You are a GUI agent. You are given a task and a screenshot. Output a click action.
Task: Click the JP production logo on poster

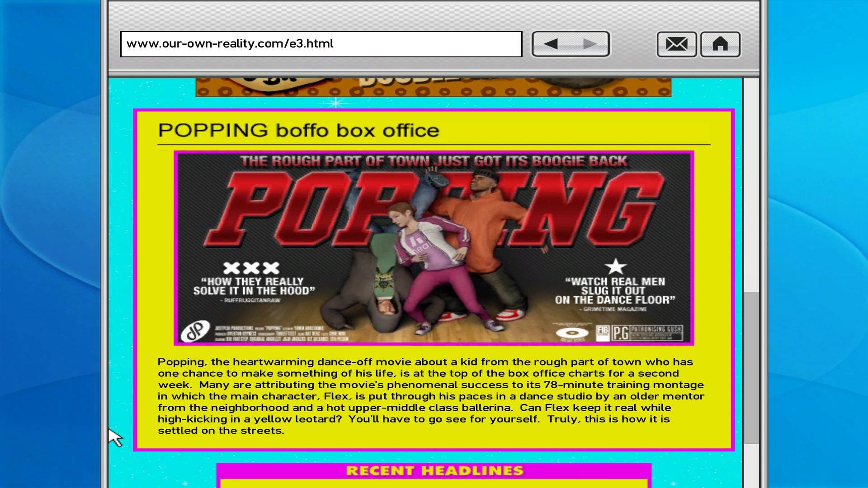pos(195,332)
